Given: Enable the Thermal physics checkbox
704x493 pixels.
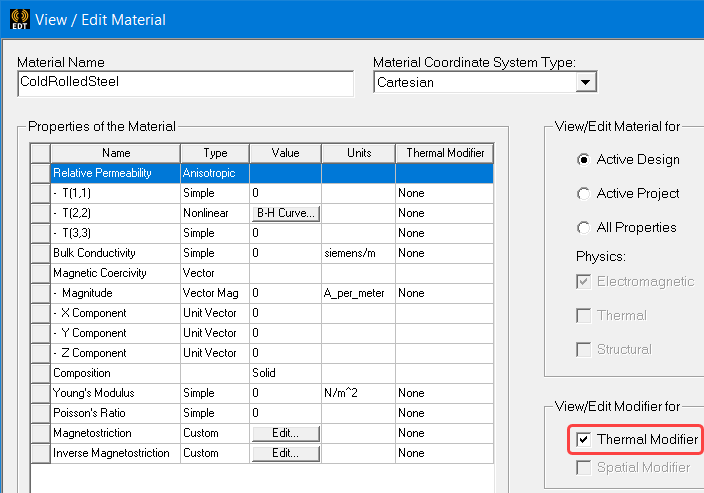Looking at the screenshot, I should click(x=584, y=316).
